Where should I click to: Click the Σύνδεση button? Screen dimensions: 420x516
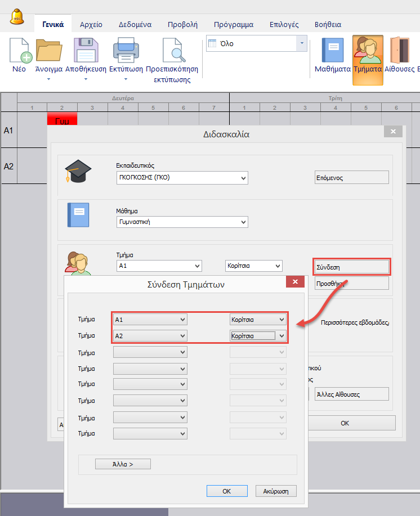pos(351,267)
